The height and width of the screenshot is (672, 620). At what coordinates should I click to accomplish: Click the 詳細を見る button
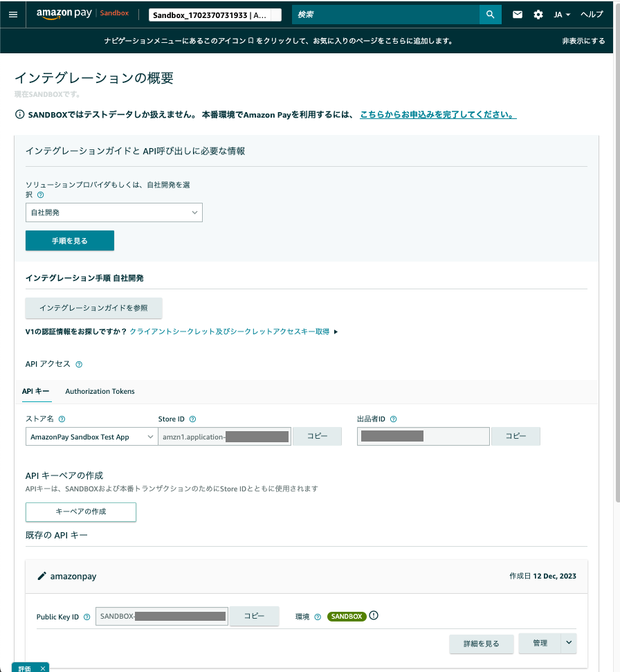(x=481, y=644)
